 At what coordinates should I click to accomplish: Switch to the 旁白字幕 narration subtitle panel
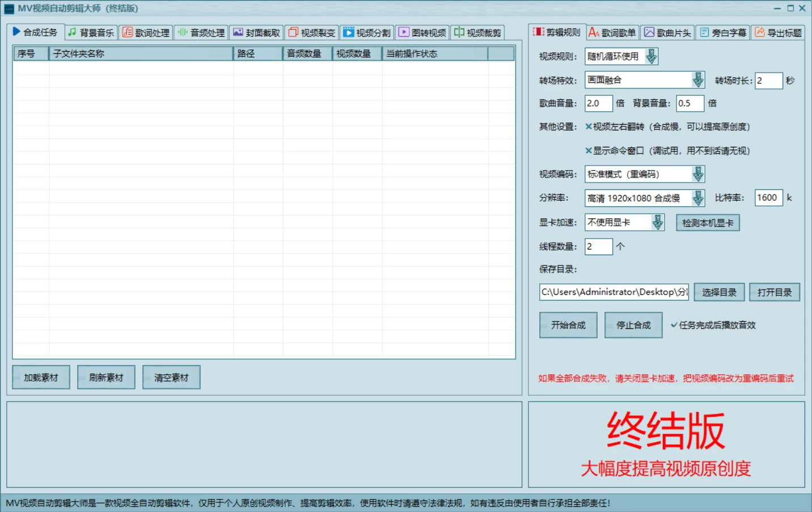coord(721,32)
